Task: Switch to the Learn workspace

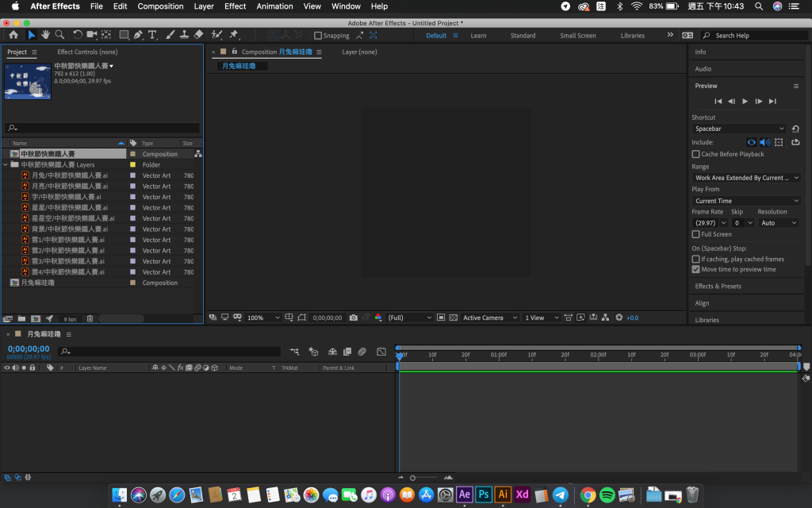Action: tap(478, 36)
